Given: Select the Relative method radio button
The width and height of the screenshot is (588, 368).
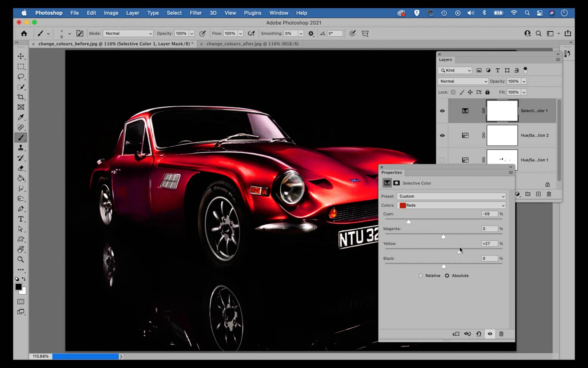Looking at the screenshot, I should click(x=421, y=276).
